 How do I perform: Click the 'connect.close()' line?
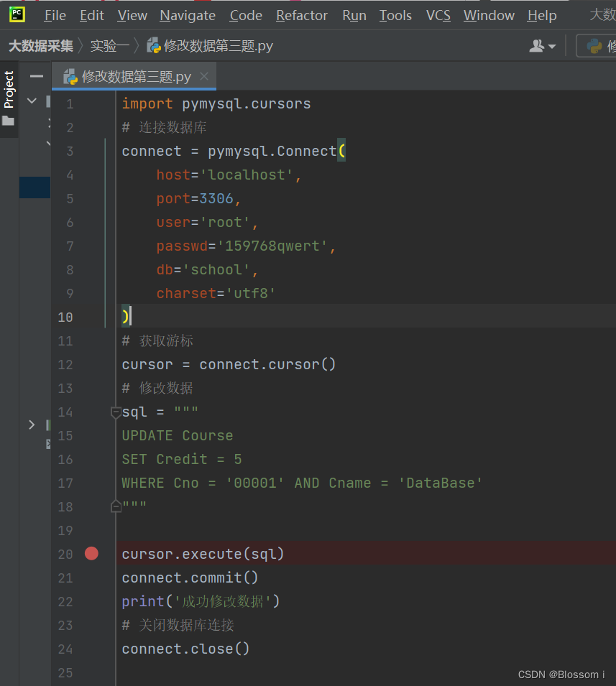pyautogui.click(x=185, y=649)
